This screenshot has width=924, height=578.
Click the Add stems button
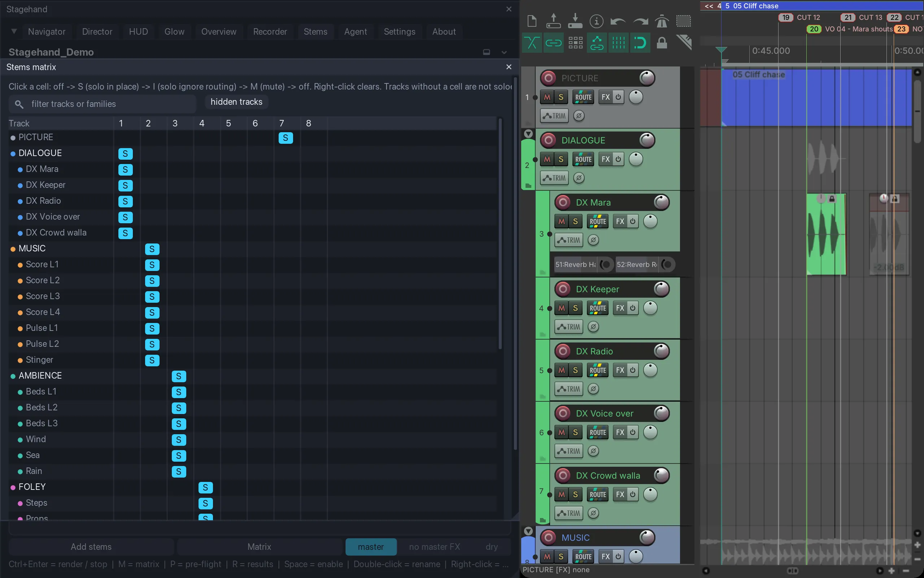[91, 547]
